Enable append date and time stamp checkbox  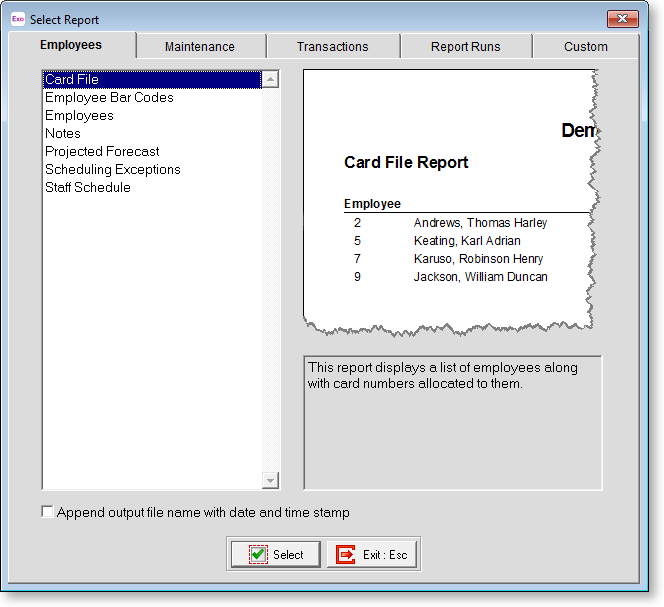click(47, 512)
